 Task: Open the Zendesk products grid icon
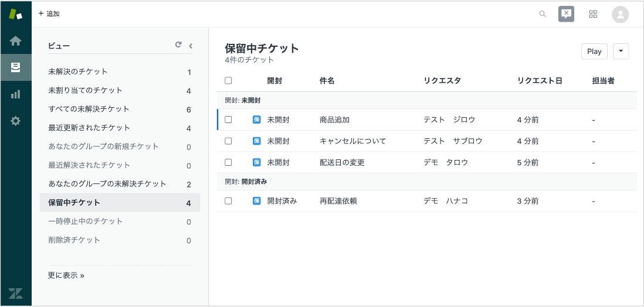[x=593, y=14]
